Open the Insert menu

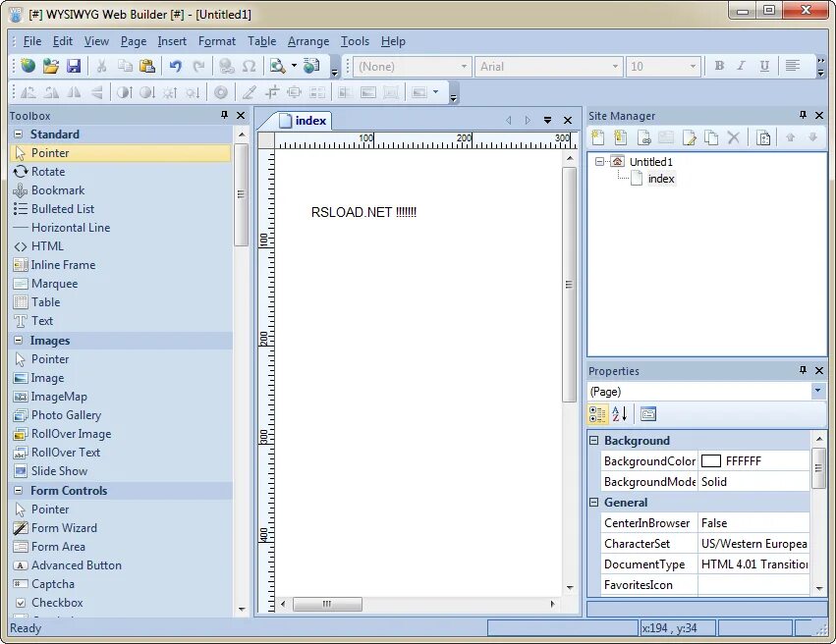click(x=172, y=41)
